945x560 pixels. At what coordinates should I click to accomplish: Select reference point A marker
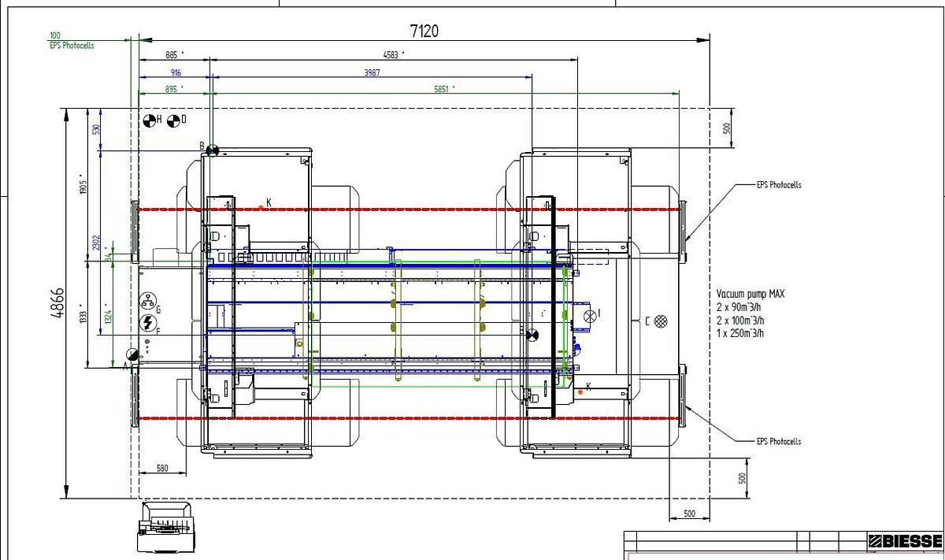[133, 356]
